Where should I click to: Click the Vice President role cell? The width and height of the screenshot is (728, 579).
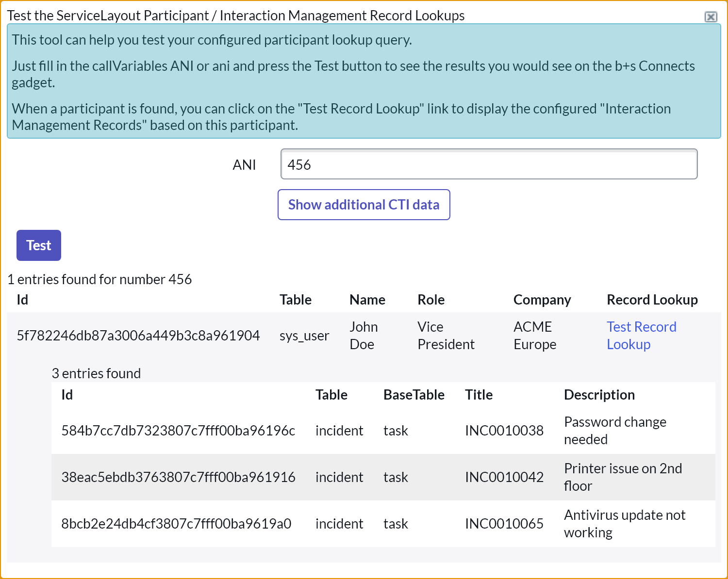click(446, 336)
